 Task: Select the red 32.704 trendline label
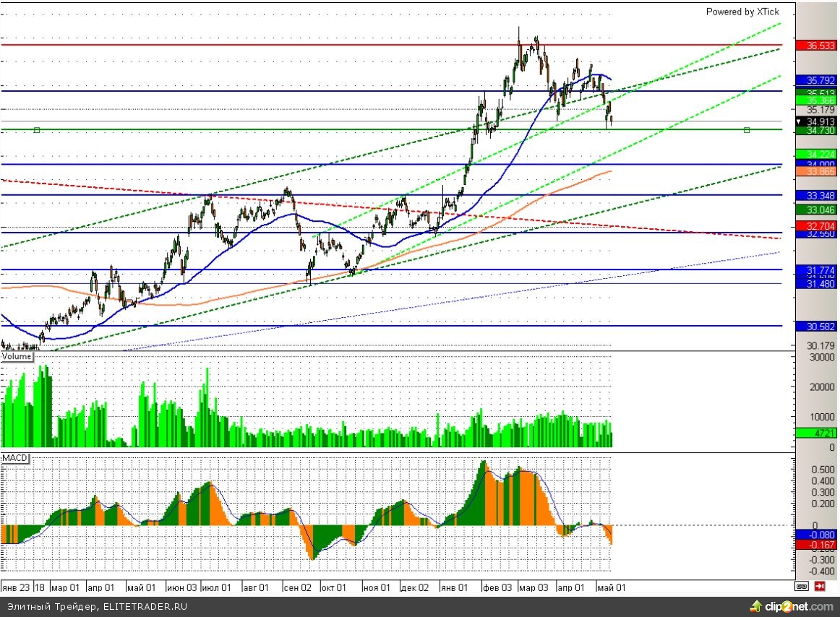(x=816, y=226)
